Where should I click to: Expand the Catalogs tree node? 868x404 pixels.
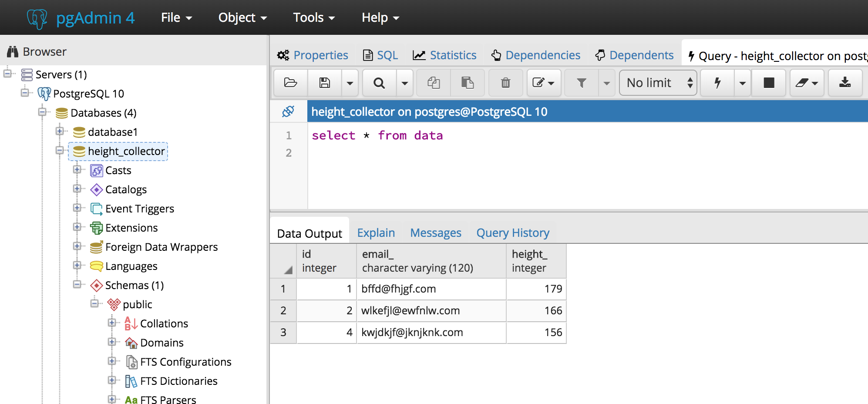pos(77,189)
